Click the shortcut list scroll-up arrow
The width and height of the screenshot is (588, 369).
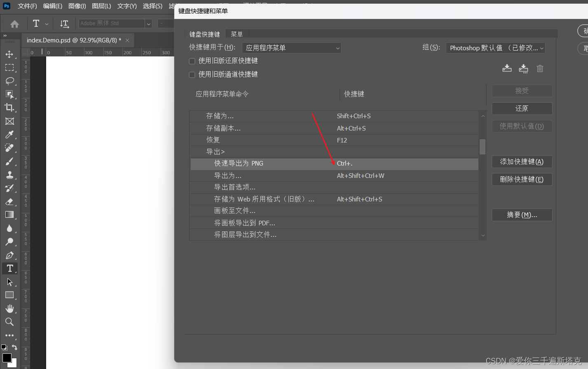(x=483, y=116)
